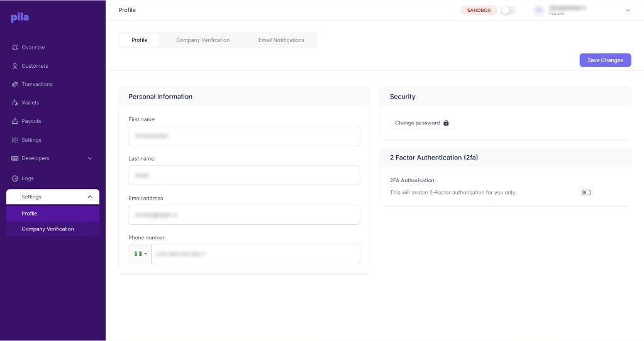Enable the 2FA Authorisation switch
Viewport: 644px width, 341px height.
point(586,192)
